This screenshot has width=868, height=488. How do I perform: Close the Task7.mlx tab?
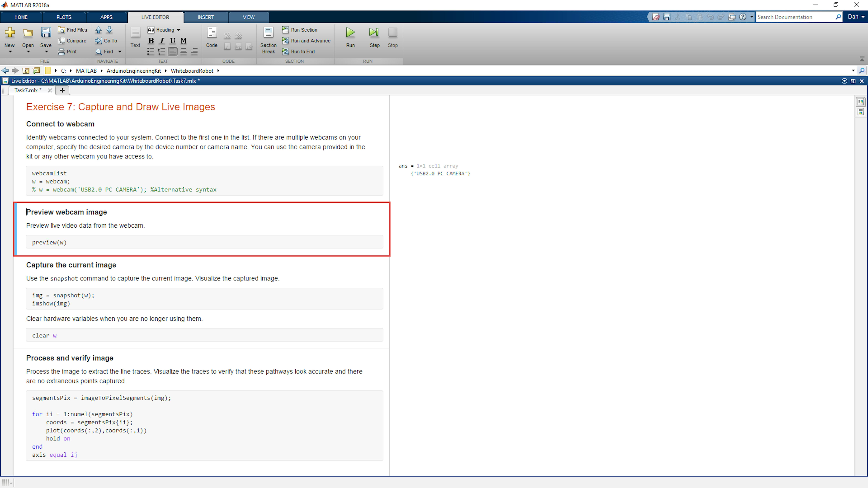coord(50,90)
